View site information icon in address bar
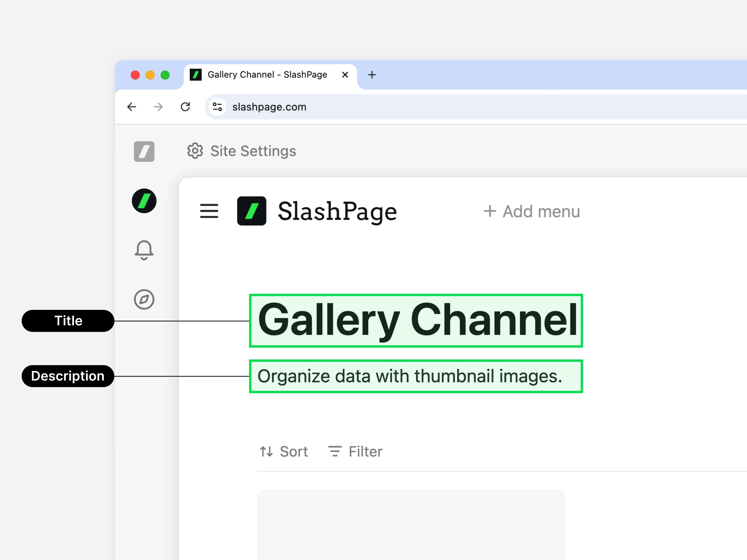Viewport: 747px width, 560px height. tap(217, 107)
